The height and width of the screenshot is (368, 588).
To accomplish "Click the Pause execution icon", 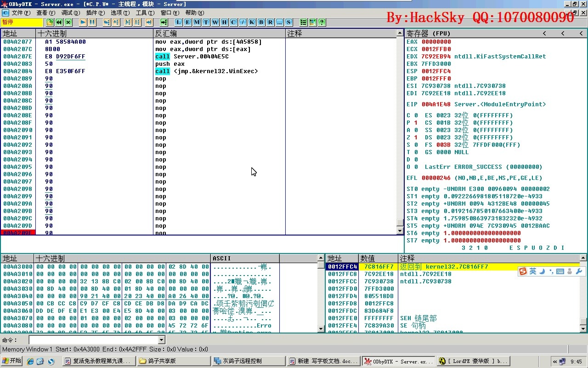I will coord(92,22).
